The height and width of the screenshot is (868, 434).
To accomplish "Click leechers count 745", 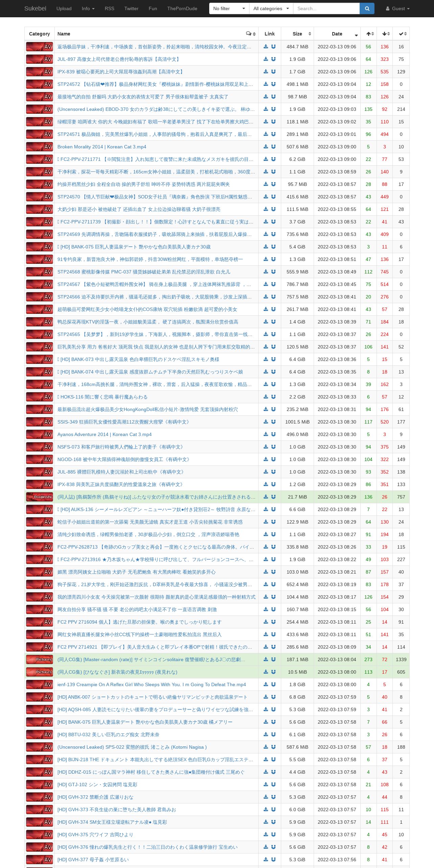I will click(385, 272).
